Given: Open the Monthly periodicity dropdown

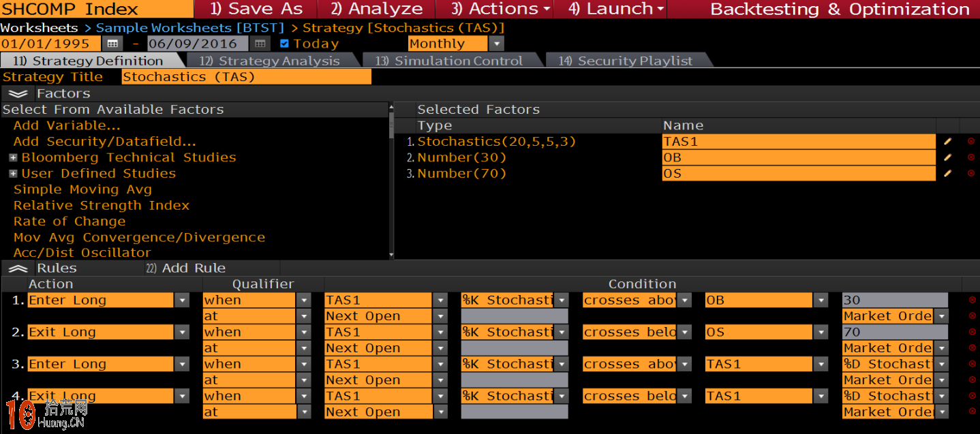Looking at the screenshot, I should [x=497, y=44].
